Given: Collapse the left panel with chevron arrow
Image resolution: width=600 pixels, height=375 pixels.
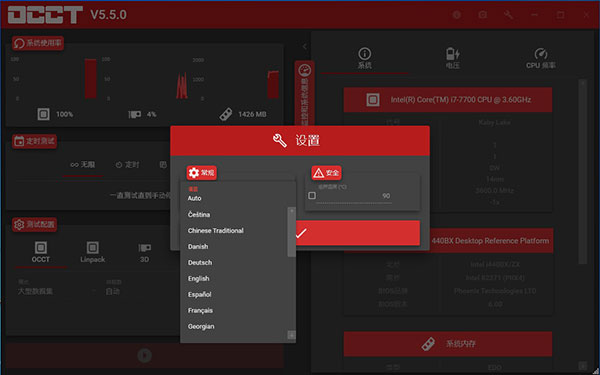Looking at the screenshot, I should click(x=305, y=47).
